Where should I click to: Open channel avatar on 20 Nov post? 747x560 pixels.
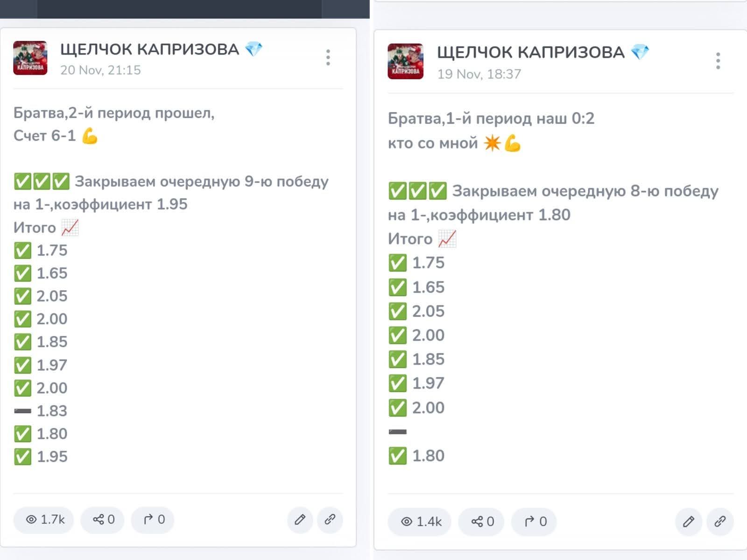click(30, 58)
